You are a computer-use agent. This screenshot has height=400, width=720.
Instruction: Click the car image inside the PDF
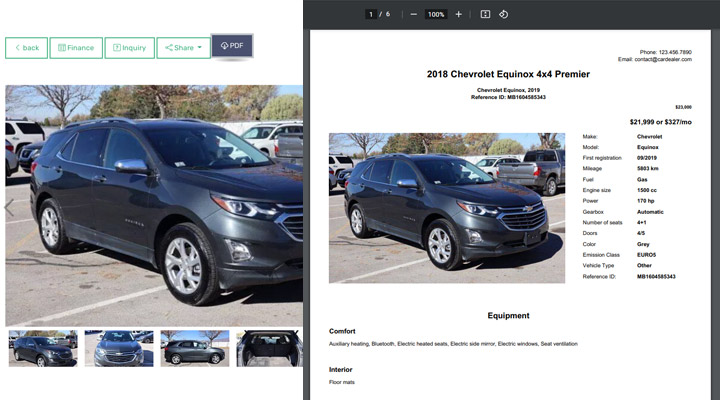447,208
